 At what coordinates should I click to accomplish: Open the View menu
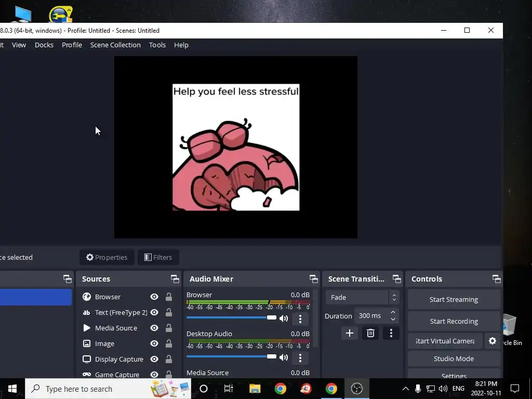(x=19, y=45)
